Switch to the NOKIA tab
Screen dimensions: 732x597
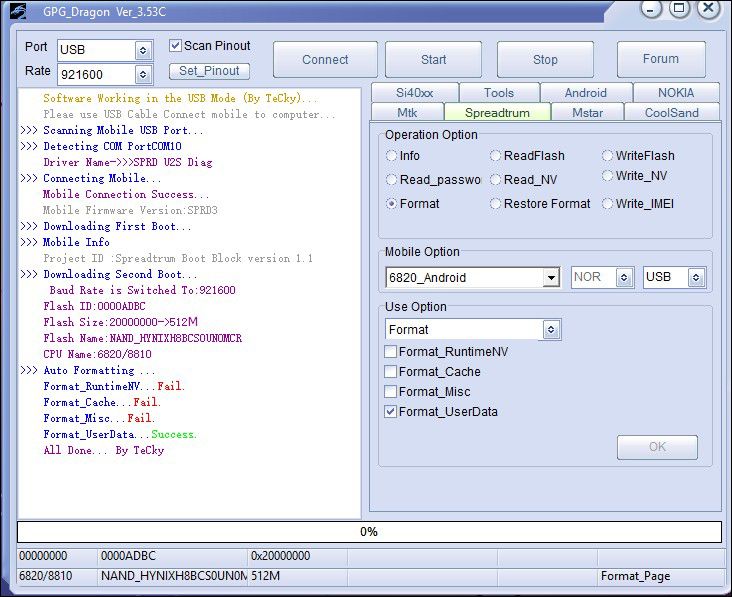point(675,93)
